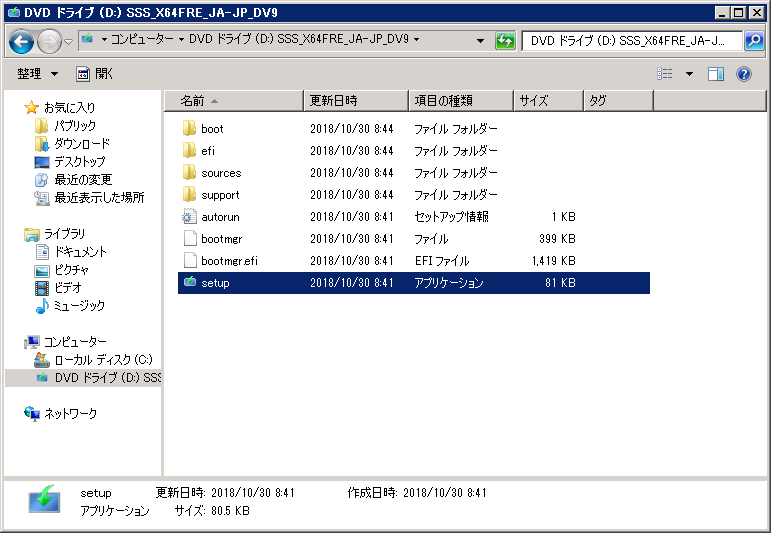Expand the root breadcrumb arrow in address bar
The height and width of the screenshot is (533, 771).
coord(104,39)
